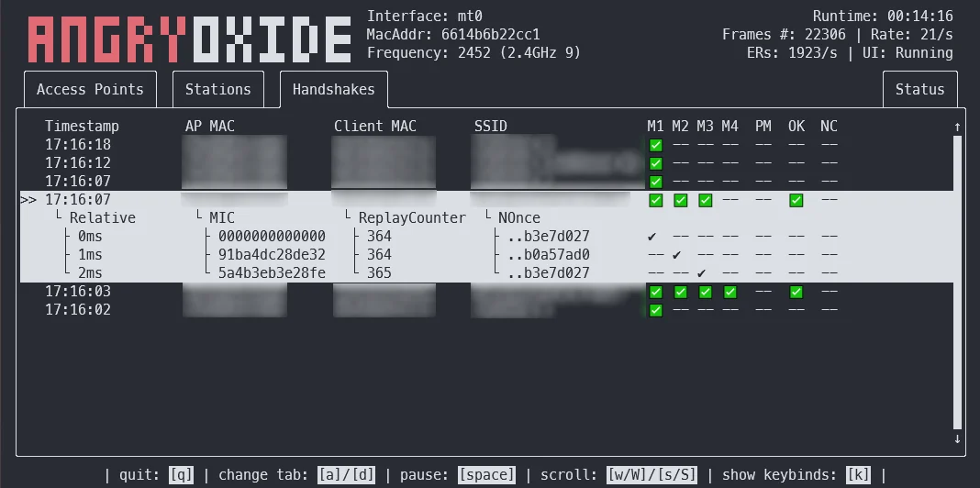Click the OK checkbox in the selected 17:16:07 row
This screenshot has height=488, width=980.
(x=796, y=201)
